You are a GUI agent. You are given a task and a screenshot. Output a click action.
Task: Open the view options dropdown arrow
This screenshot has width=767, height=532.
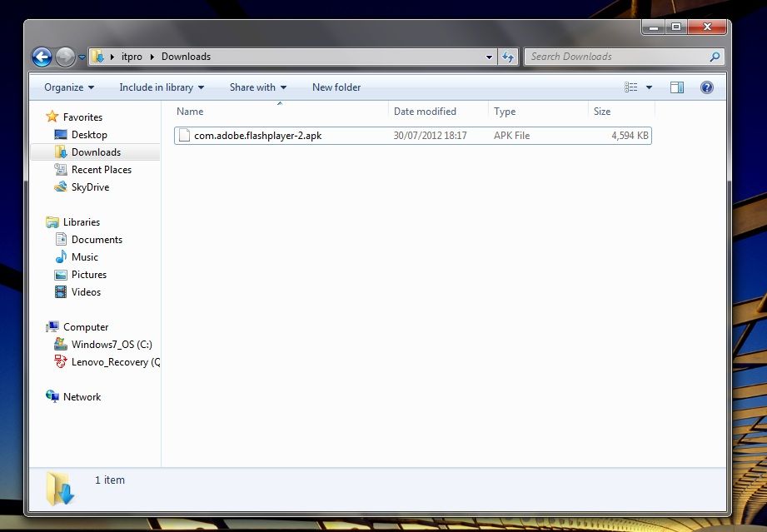[x=649, y=87]
